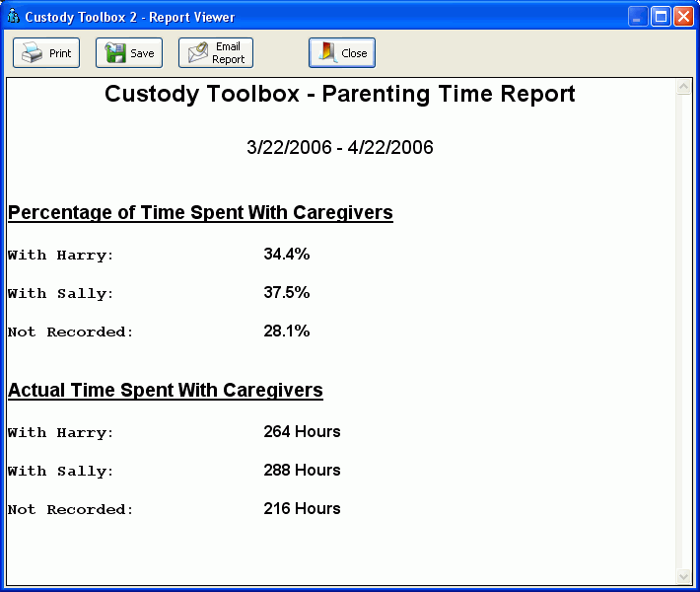Click the floppy disk Save icon

[115, 52]
